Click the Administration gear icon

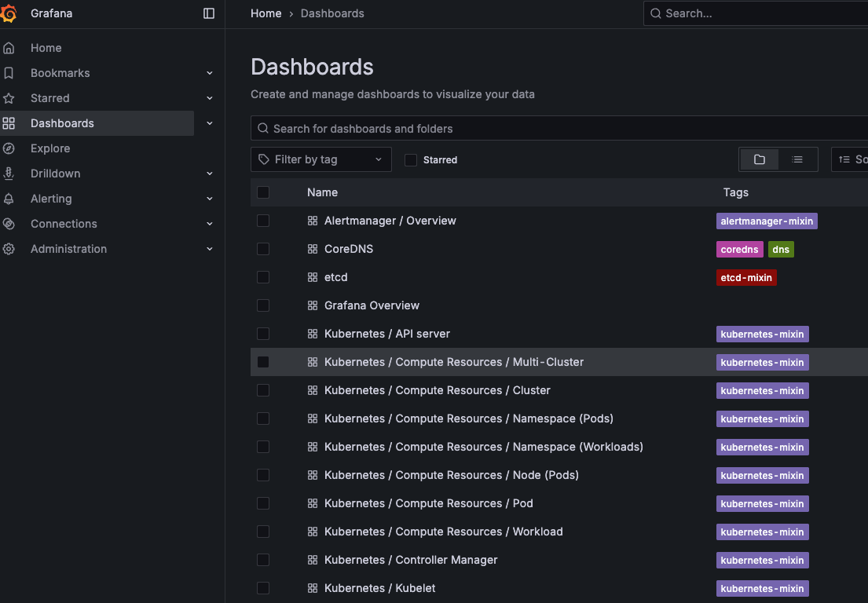pyautogui.click(x=9, y=249)
